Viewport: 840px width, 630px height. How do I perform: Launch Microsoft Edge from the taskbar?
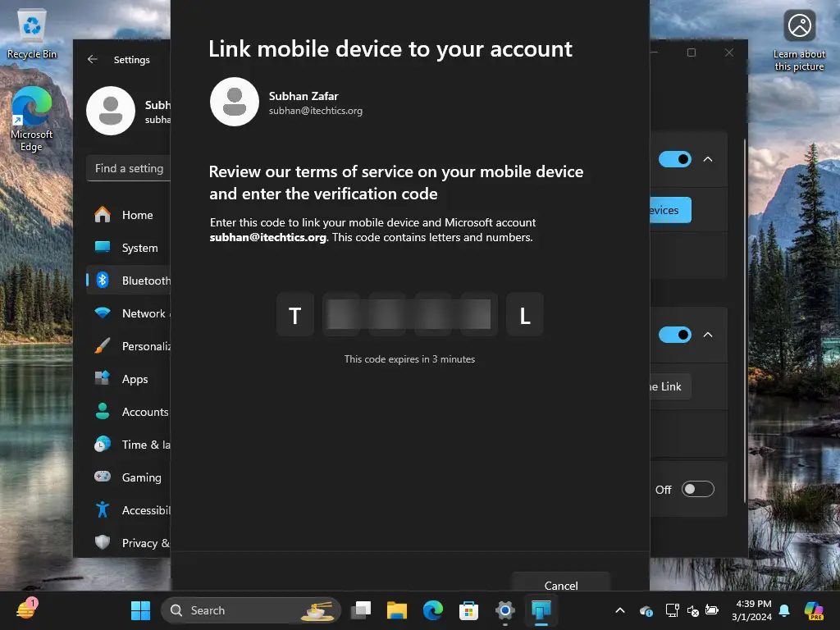433,610
